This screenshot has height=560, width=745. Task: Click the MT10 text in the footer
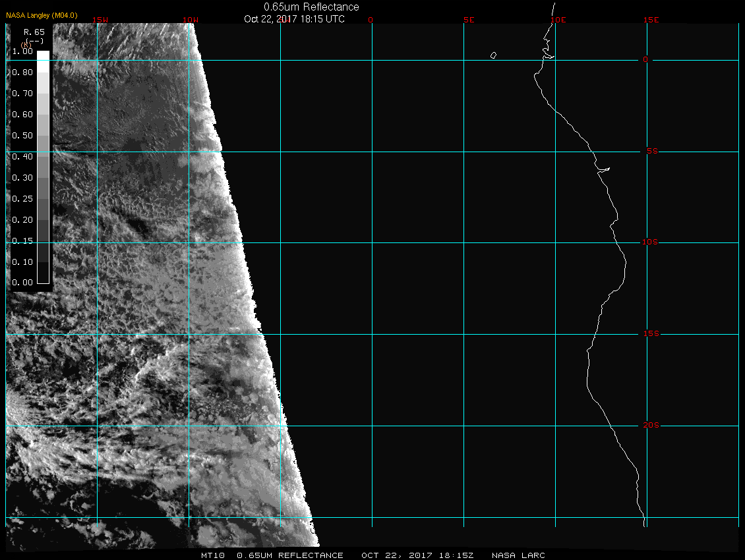(x=213, y=555)
